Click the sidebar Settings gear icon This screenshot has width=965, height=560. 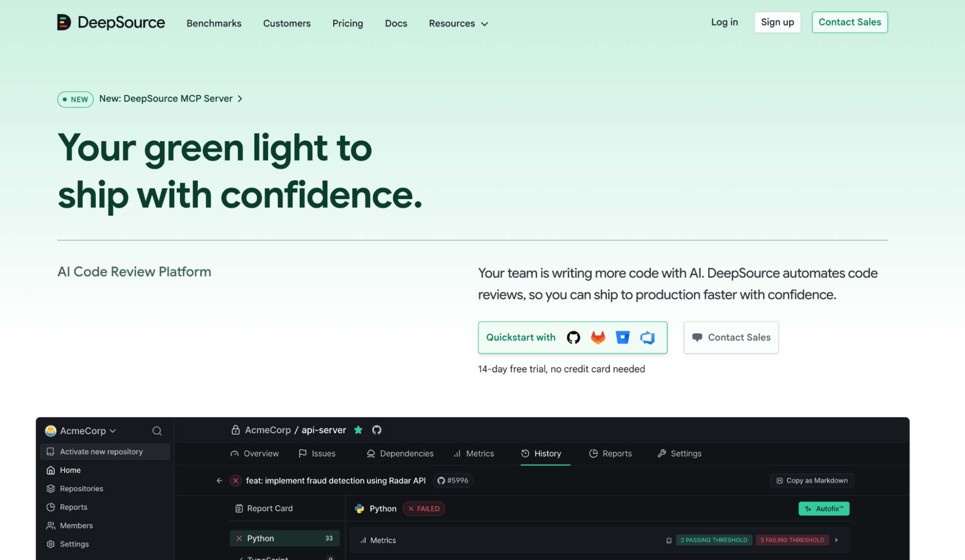tap(51, 544)
